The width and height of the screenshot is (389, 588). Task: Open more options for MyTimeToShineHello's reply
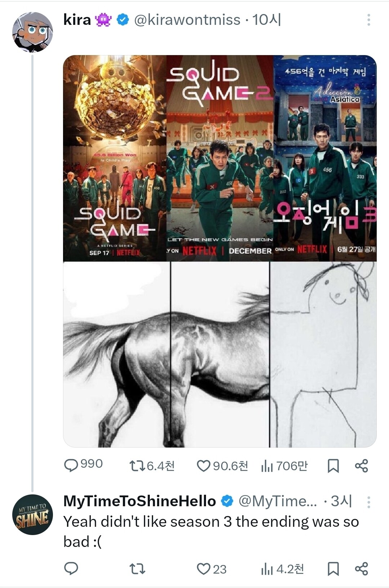(368, 502)
